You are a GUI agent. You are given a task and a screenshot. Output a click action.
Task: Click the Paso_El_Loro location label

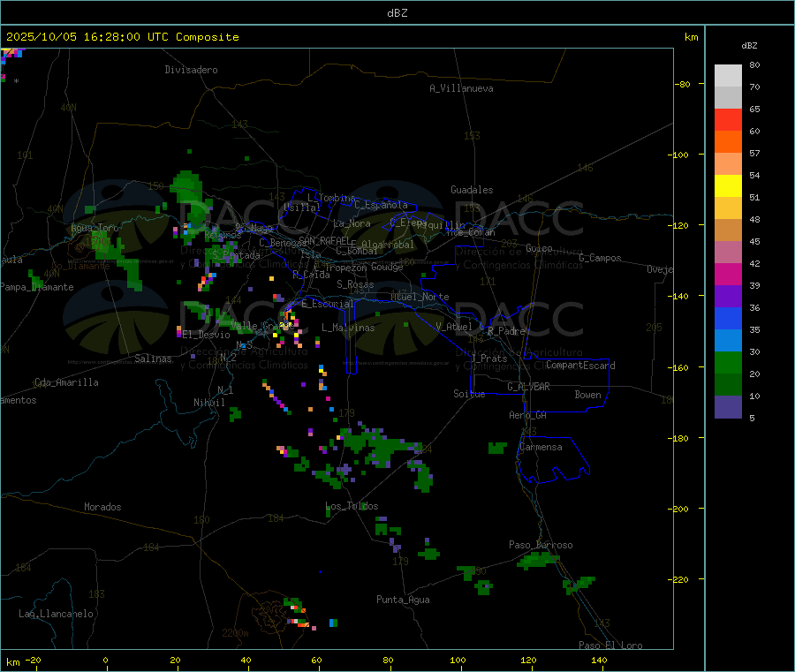[610, 646]
